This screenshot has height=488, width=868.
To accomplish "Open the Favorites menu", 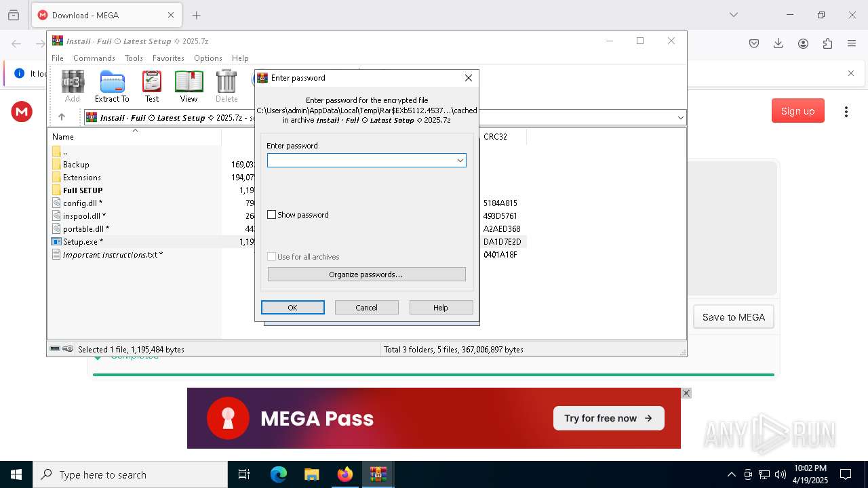I will tap(168, 58).
